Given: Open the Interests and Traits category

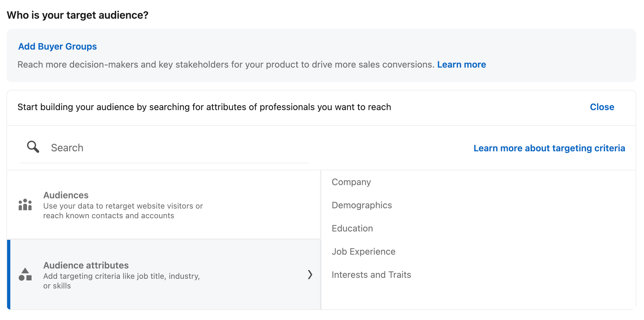Looking at the screenshot, I should (371, 275).
